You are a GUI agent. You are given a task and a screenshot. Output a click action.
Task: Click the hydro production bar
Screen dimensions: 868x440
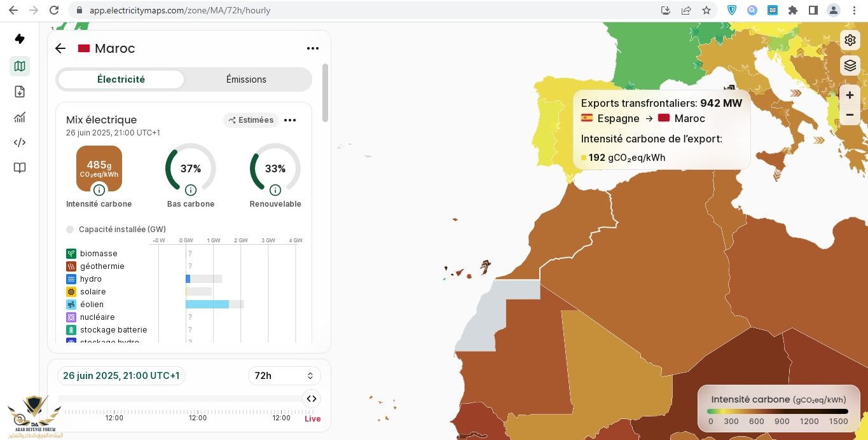click(x=188, y=279)
